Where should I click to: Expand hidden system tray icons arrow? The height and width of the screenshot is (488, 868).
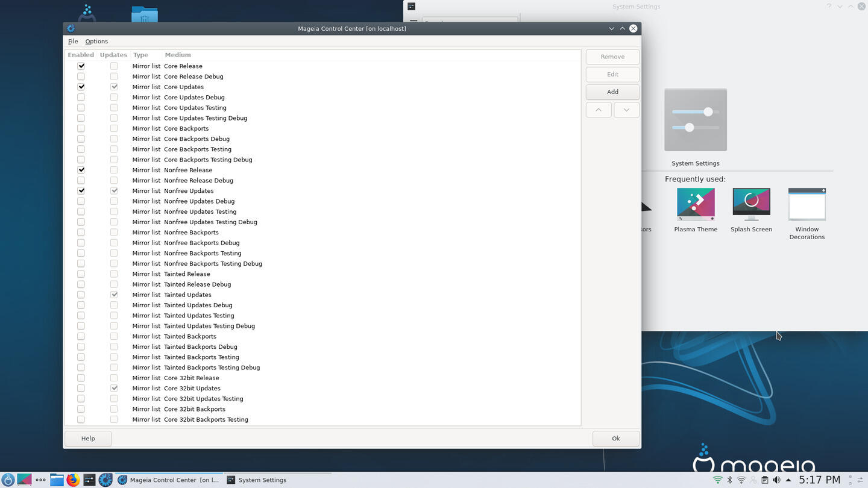pyautogui.click(x=788, y=480)
